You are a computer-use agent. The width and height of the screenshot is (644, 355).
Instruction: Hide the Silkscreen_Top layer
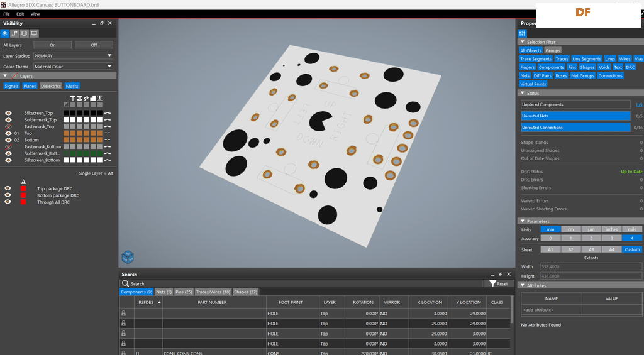point(8,113)
